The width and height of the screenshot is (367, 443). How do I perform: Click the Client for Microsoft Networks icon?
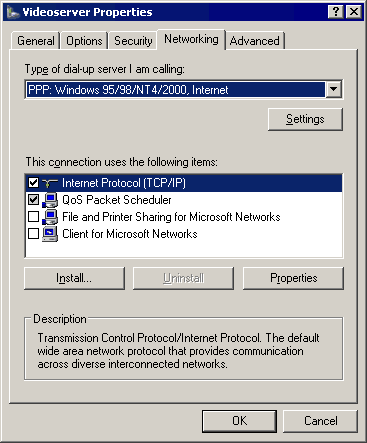coord(50,234)
